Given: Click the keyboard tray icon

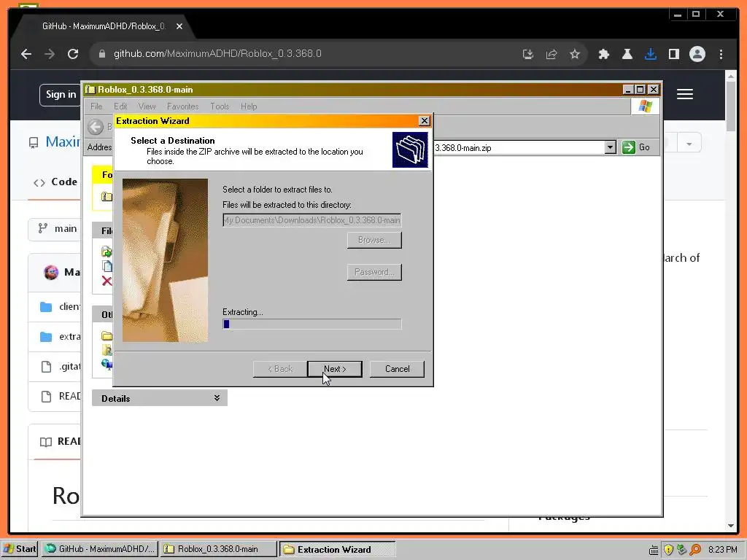Looking at the screenshot, I should point(654,551).
